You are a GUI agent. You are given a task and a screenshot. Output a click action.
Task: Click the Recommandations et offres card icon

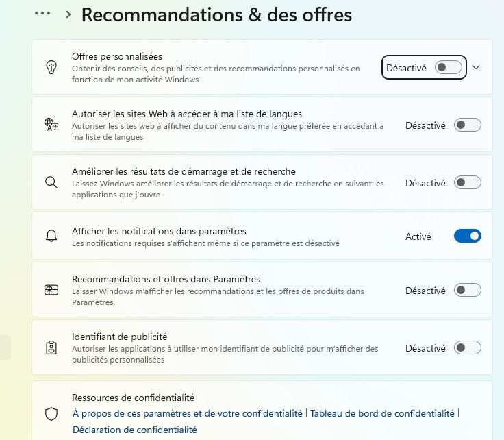[51, 290]
